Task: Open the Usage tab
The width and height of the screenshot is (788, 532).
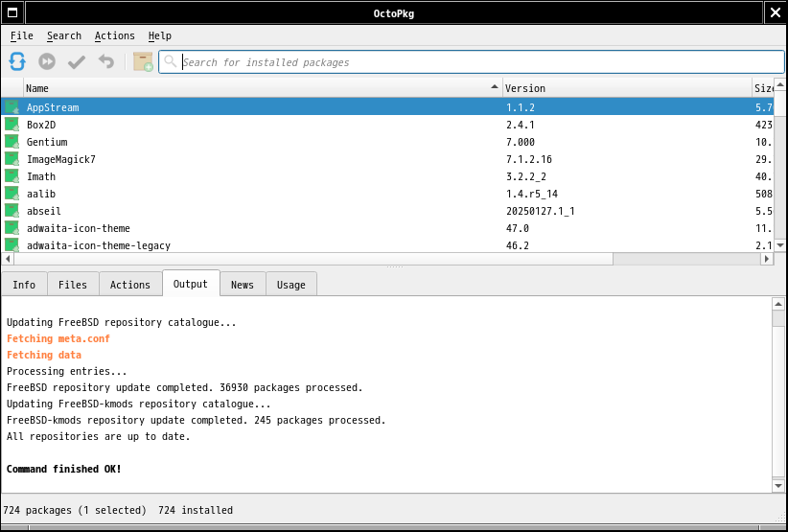Action: click(x=291, y=285)
